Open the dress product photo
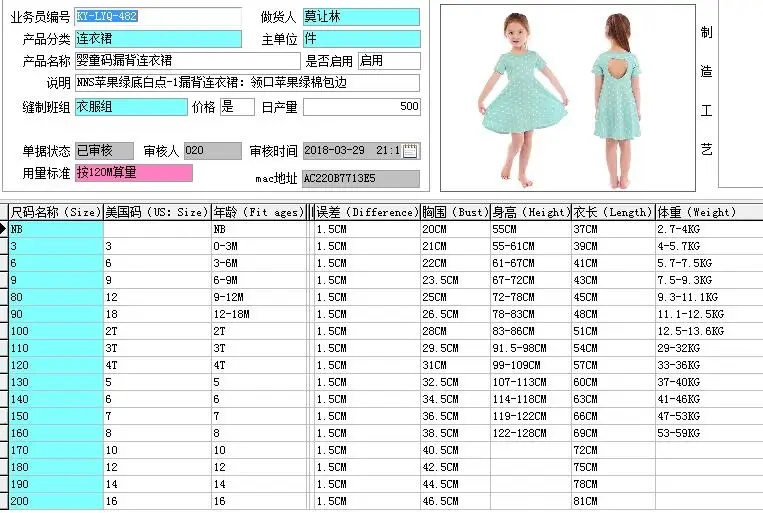763x513 pixels. click(568, 98)
